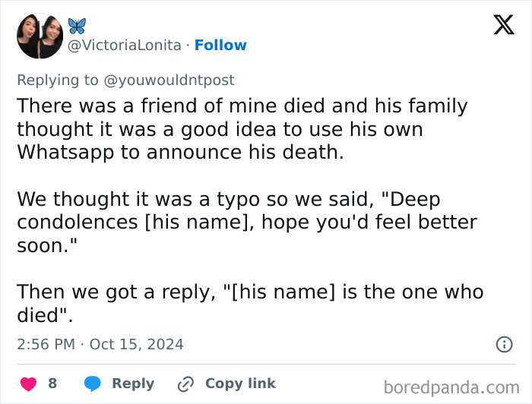532x404 pixels.
Task: Open the @VictoriaLonita handle link
Action: (125, 45)
